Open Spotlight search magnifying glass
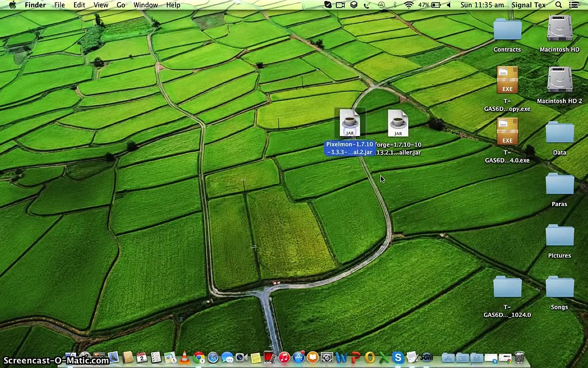This screenshot has height=368, width=588. tap(558, 5)
